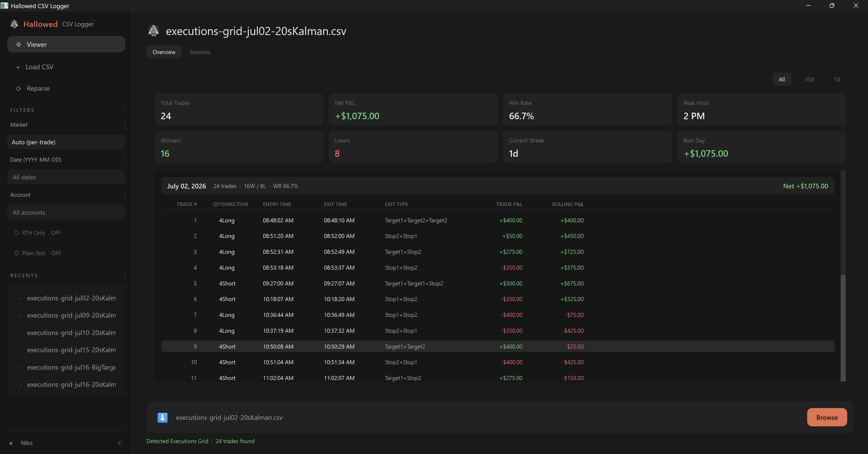Click the exit time 08:52:49 AM
This screenshot has width=868, height=454.
(x=339, y=252)
